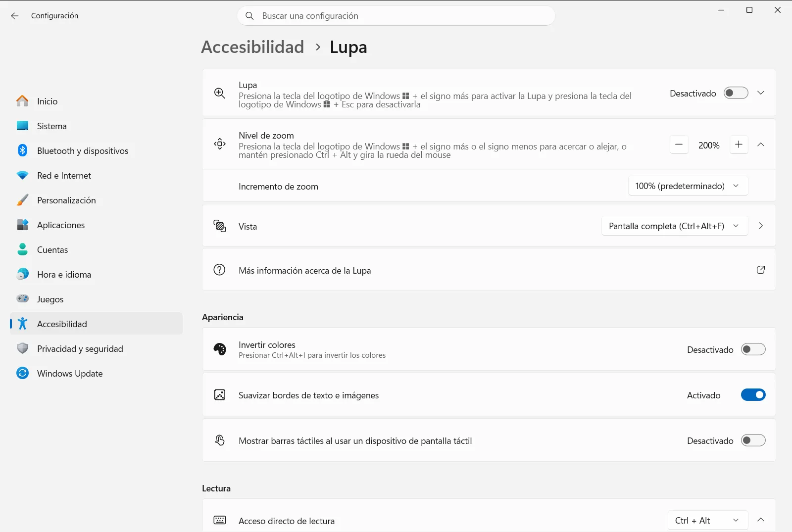
Task: Enable the Invertir colores switch
Action: [753, 349]
